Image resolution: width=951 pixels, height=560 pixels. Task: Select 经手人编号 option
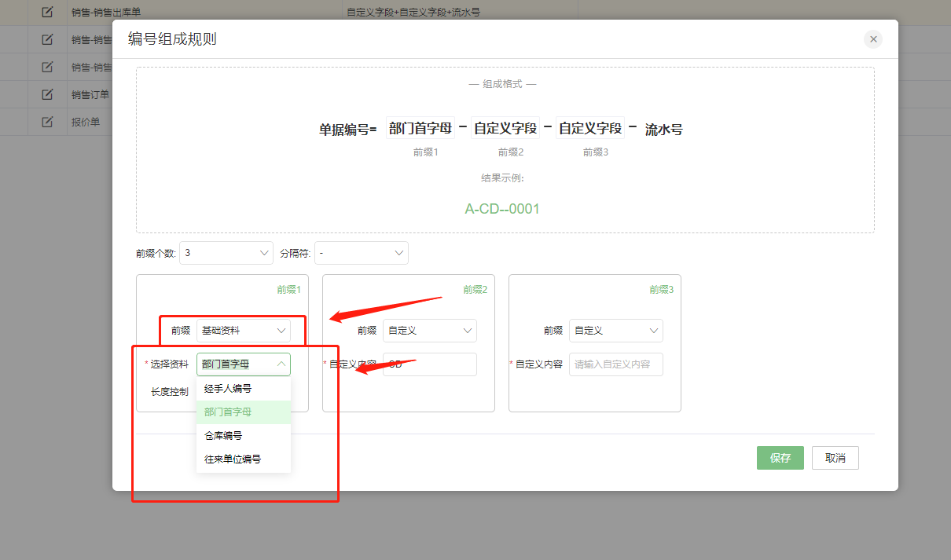coord(244,389)
